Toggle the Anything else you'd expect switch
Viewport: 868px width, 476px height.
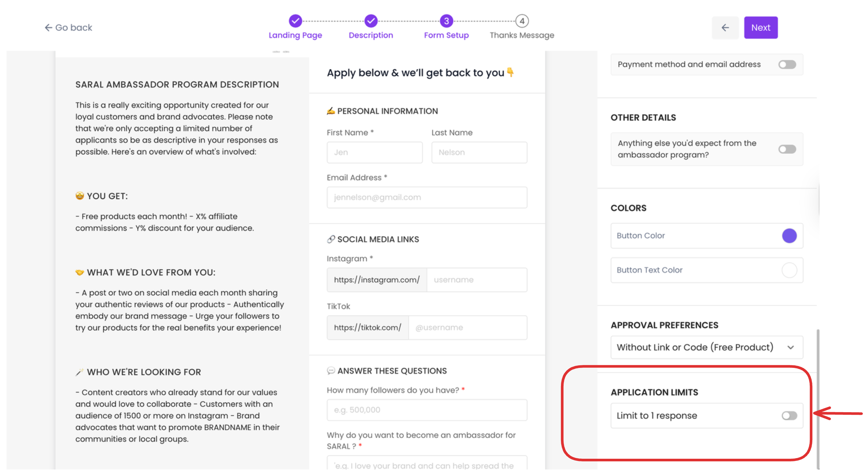click(x=787, y=149)
